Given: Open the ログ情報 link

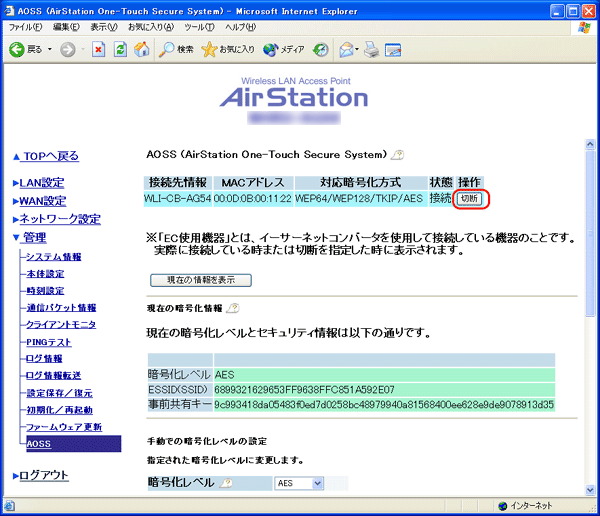Looking at the screenshot, I should click(44, 359).
